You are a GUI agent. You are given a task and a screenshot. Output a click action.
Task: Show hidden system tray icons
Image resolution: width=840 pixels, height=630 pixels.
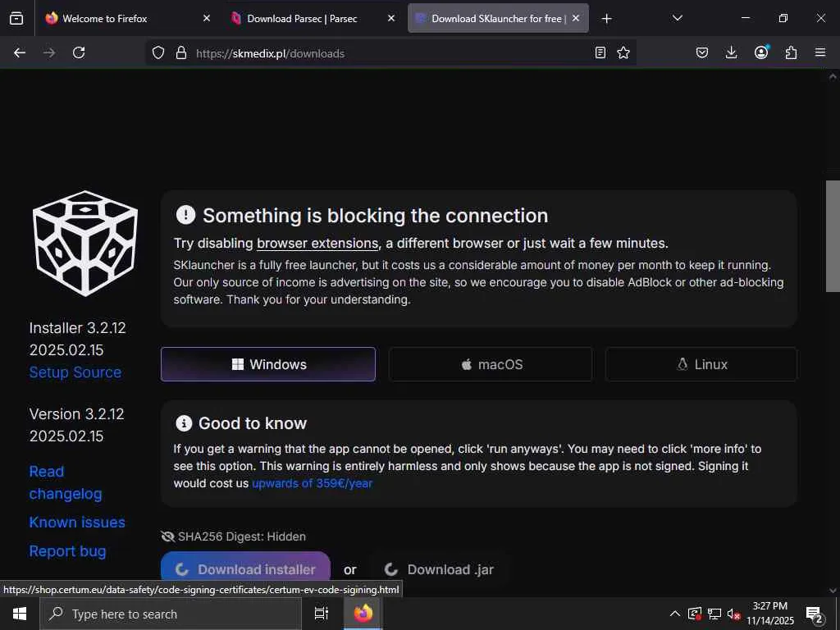click(x=675, y=614)
